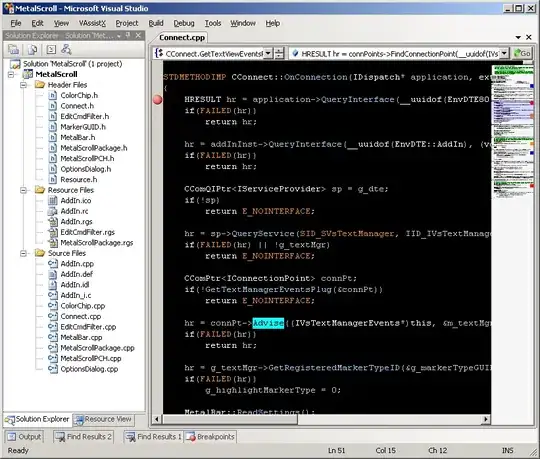Select the AddIn.ico resource file icon
The height and width of the screenshot is (459, 540).
click(52, 200)
